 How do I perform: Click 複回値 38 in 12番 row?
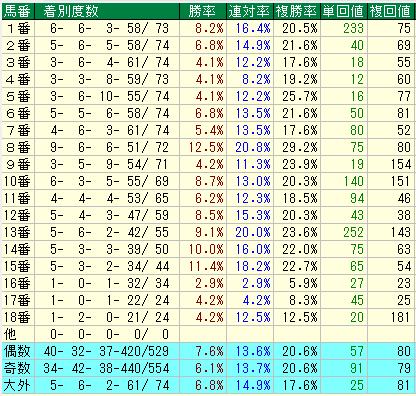[x=404, y=216]
